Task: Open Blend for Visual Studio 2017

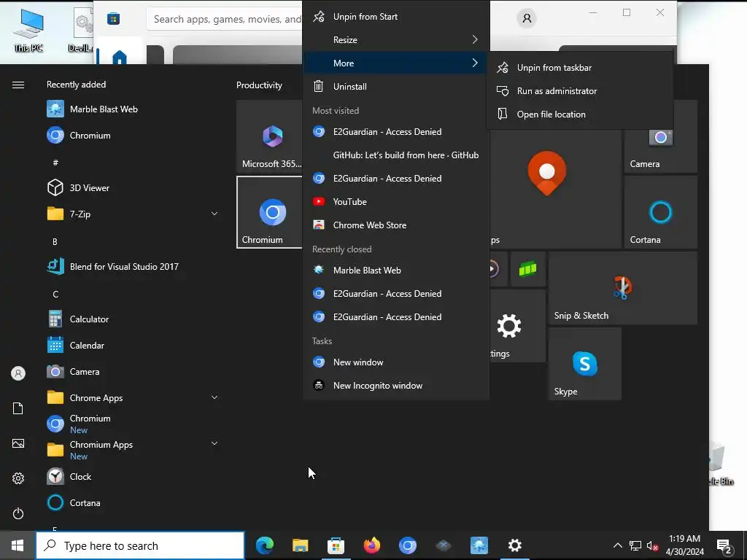Action: [132, 266]
